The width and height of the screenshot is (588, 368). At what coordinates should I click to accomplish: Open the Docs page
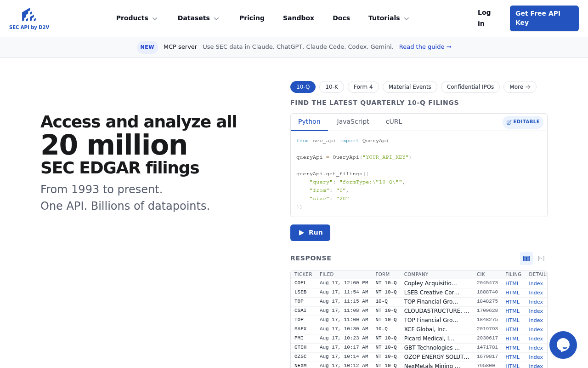point(341,18)
